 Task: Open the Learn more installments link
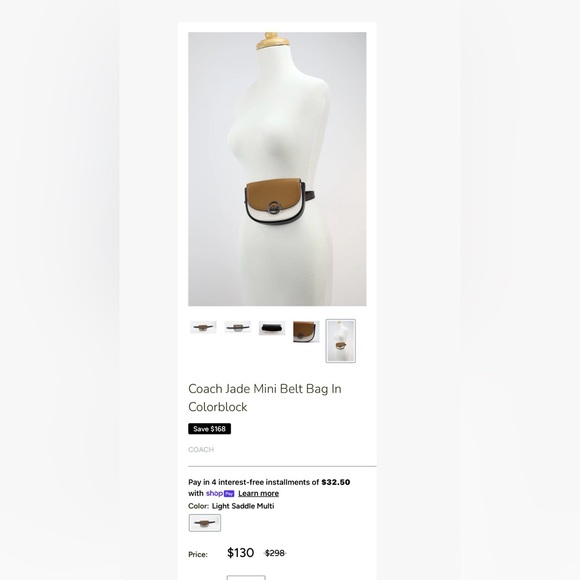259,493
